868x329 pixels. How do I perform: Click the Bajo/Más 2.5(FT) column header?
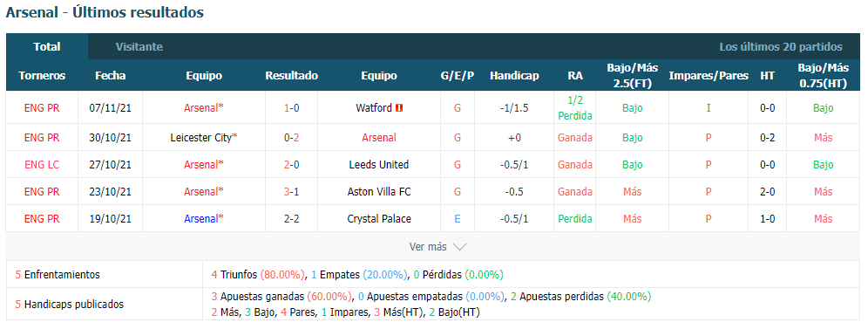[632, 75]
